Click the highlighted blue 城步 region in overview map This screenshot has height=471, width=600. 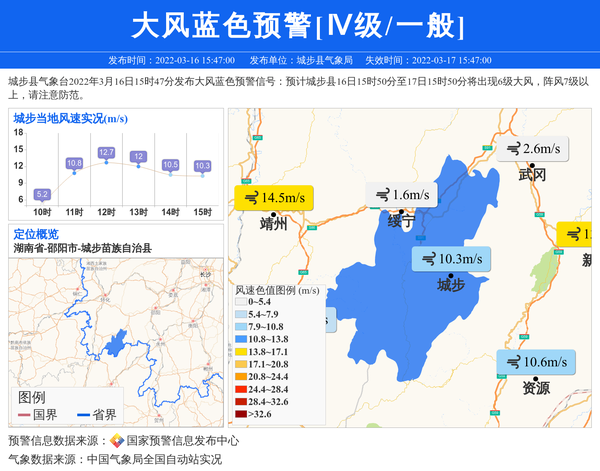pos(116,346)
